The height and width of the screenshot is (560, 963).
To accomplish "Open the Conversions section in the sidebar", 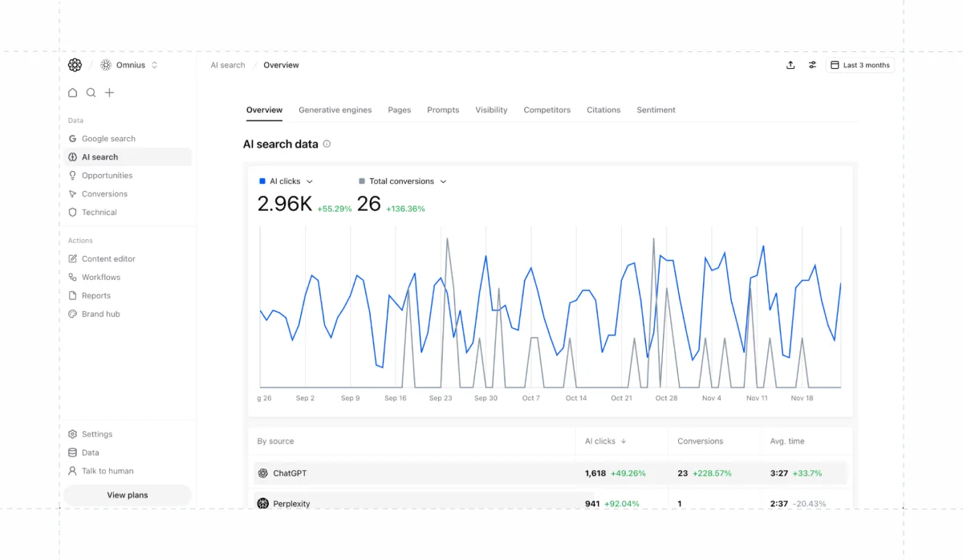I will tap(104, 193).
